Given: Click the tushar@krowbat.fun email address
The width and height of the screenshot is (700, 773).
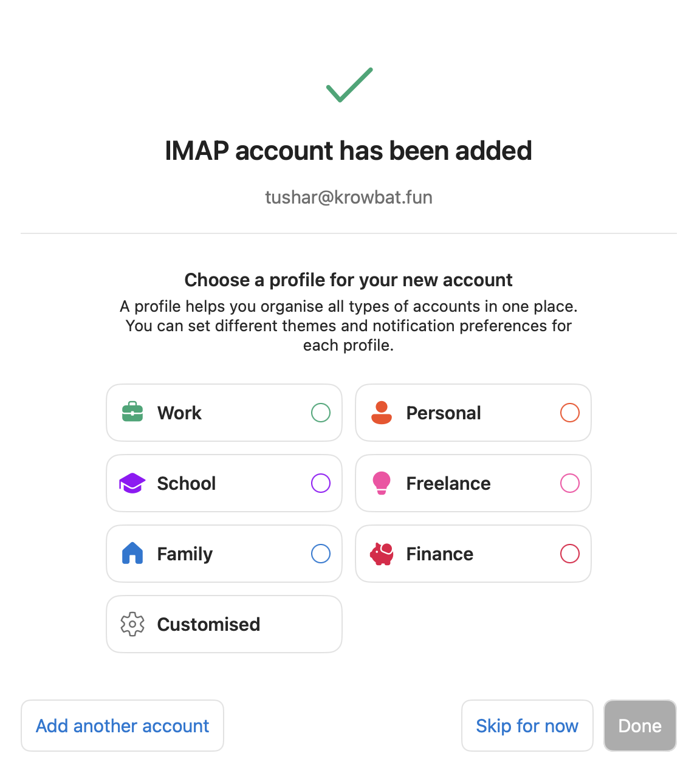Looking at the screenshot, I should pos(349,198).
